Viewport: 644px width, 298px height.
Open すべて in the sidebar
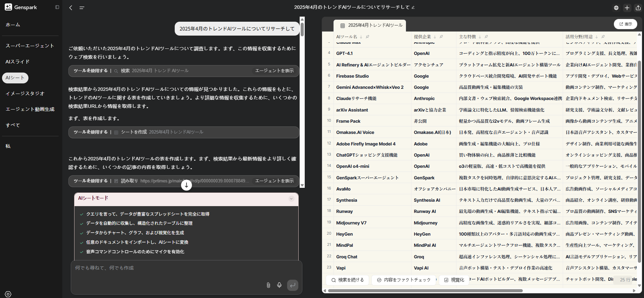click(x=13, y=125)
